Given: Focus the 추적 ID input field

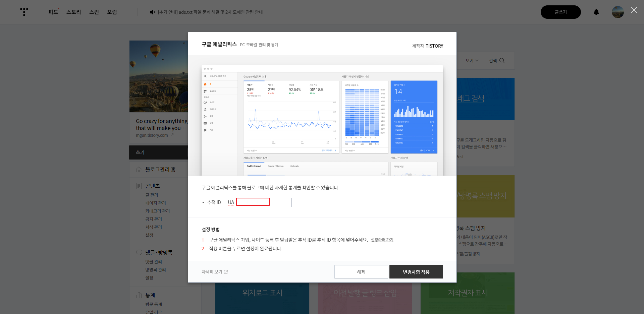Looking at the screenshot, I should [258, 202].
